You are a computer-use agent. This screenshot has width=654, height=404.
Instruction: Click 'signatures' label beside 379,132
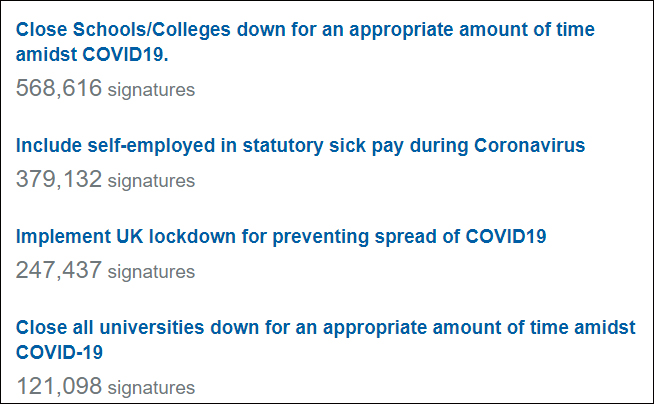coord(151,181)
